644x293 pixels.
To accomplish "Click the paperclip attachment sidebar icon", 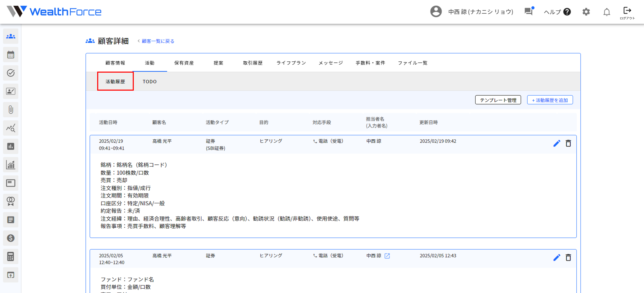I will tap(11, 110).
